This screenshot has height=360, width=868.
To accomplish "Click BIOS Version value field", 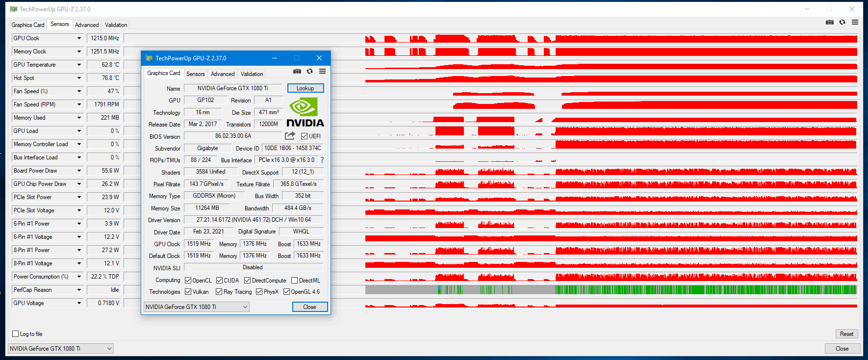I will tap(233, 136).
